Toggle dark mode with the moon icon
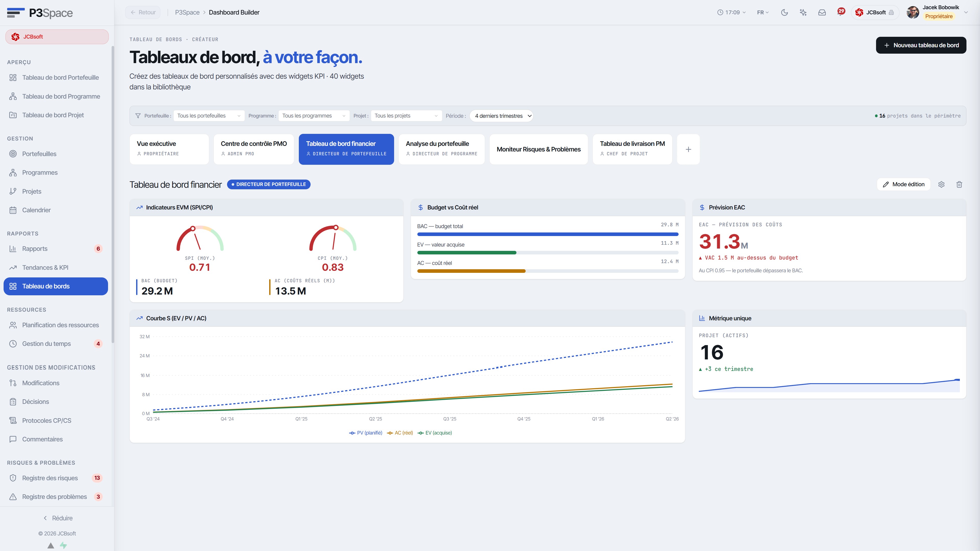This screenshot has width=980, height=551. [x=784, y=13]
